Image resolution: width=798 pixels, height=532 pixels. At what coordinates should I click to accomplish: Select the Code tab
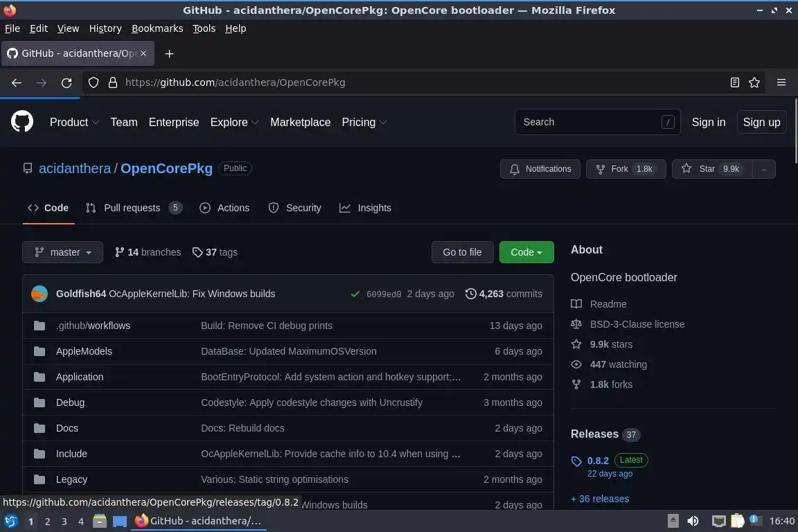(x=48, y=208)
